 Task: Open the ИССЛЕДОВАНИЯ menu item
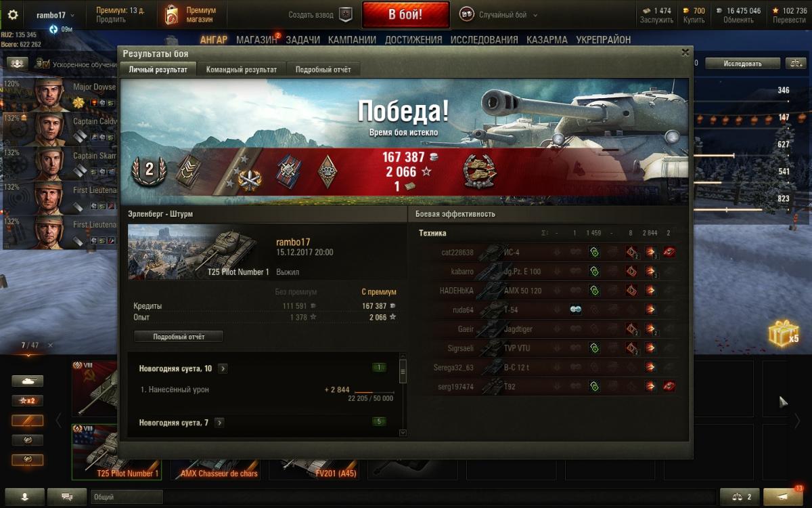pos(484,40)
